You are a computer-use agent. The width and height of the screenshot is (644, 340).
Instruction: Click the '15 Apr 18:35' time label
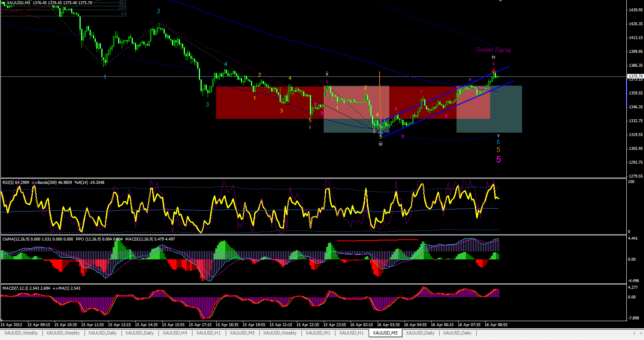(x=228, y=324)
